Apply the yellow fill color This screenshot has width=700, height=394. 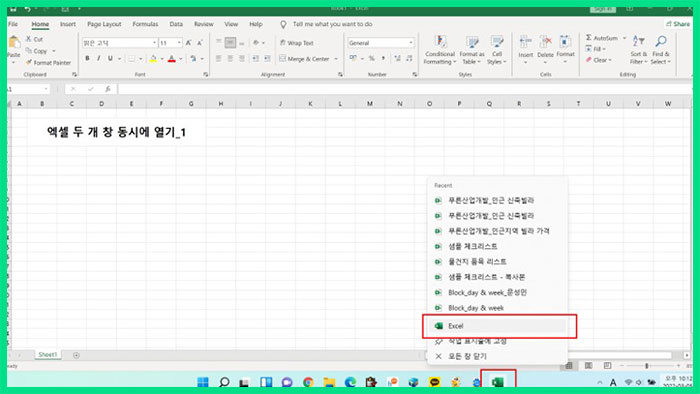pyautogui.click(x=153, y=58)
